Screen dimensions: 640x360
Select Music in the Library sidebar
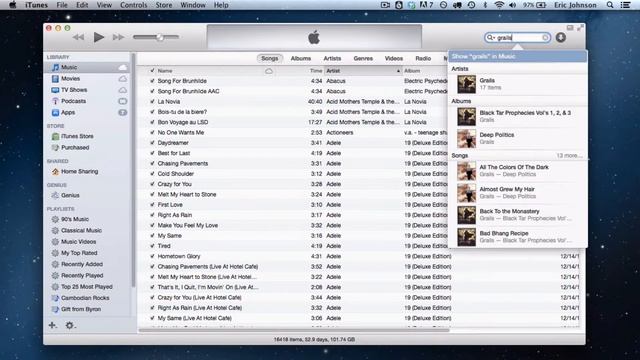point(69,67)
